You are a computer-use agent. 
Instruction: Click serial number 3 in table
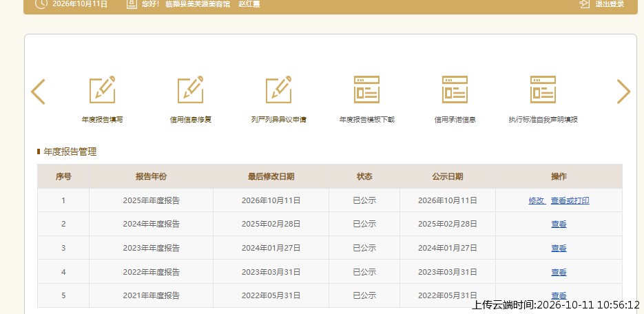click(63, 248)
